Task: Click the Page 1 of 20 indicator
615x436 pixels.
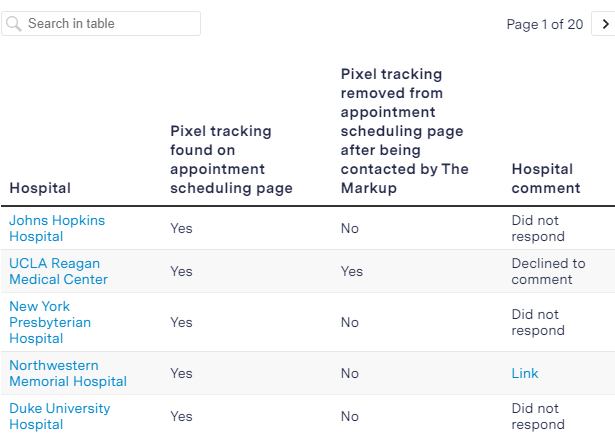Action: click(545, 24)
